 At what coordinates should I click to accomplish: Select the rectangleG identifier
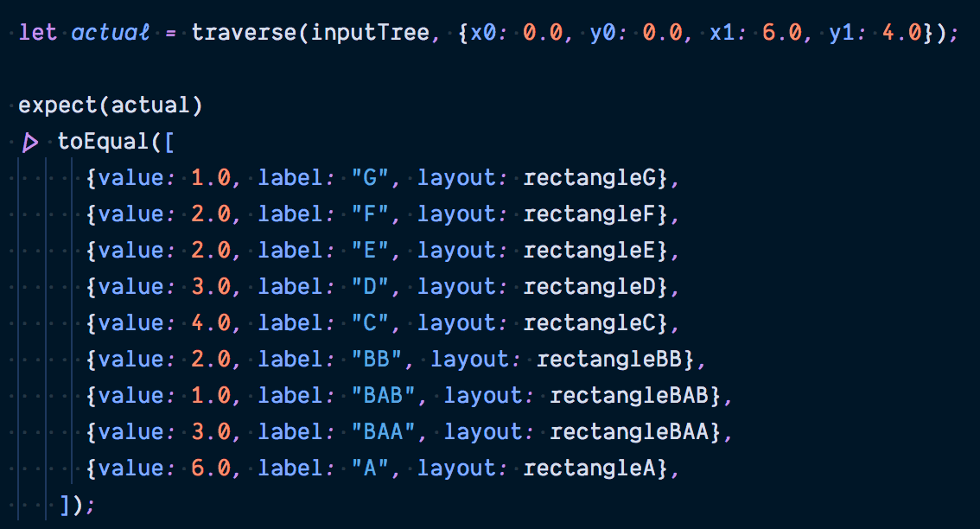pos(590,178)
